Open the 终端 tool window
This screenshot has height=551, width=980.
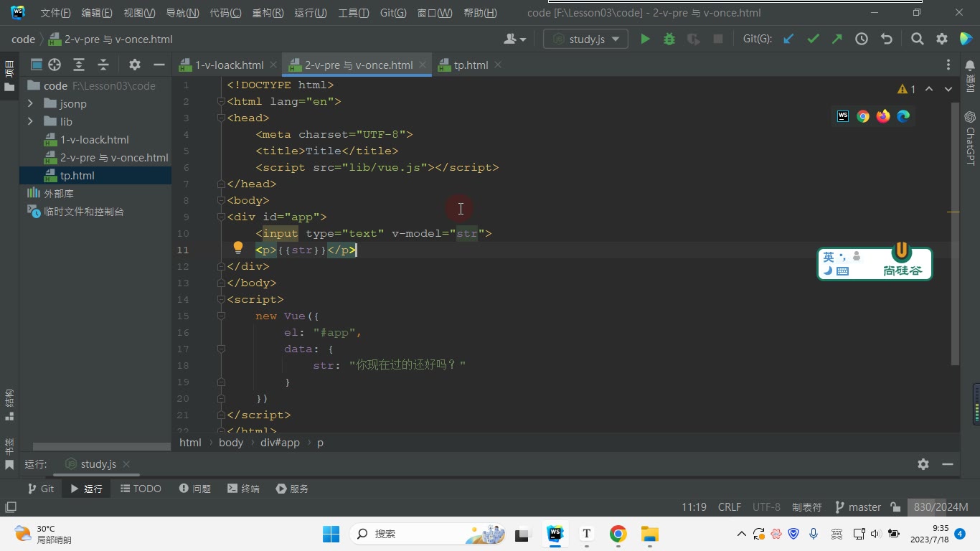coord(243,489)
